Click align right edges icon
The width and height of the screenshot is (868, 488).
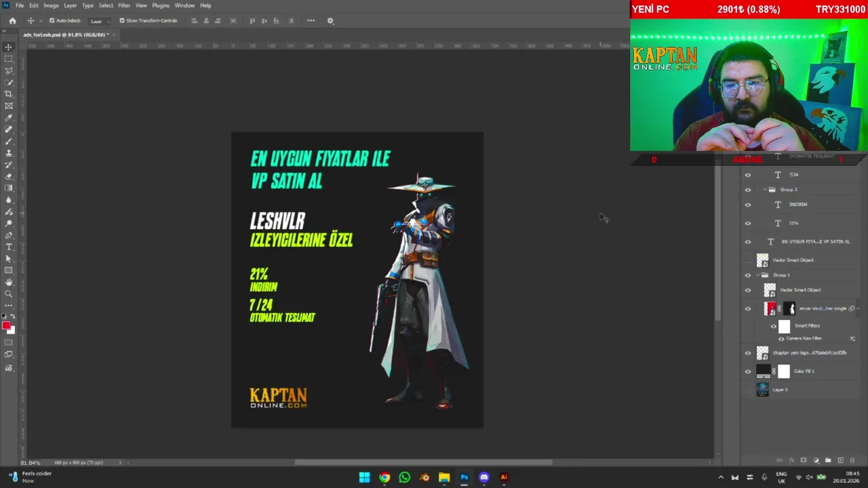218,20
